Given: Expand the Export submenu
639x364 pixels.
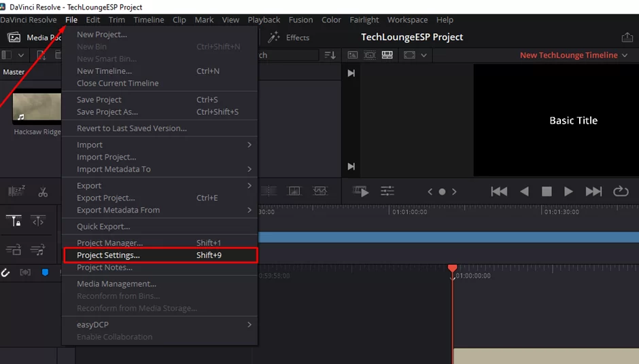Looking at the screenshot, I should pyautogui.click(x=160, y=185).
